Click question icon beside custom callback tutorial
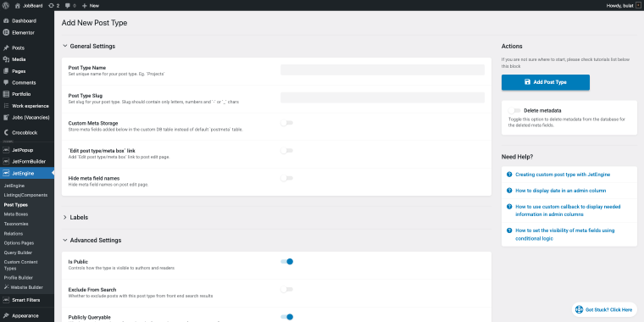 (509, 207)
